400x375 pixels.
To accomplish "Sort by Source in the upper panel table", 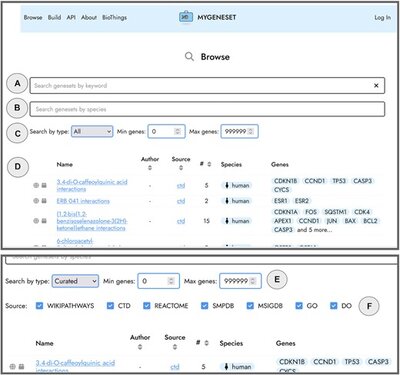I will [x=181, y=168].
